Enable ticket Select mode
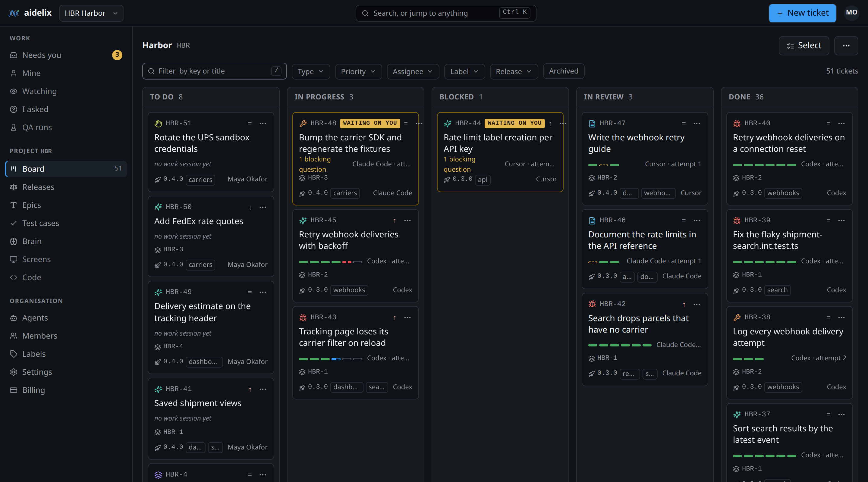Image resolution: width=868 pixels, height=482 pixels. [x=804, y=45]
